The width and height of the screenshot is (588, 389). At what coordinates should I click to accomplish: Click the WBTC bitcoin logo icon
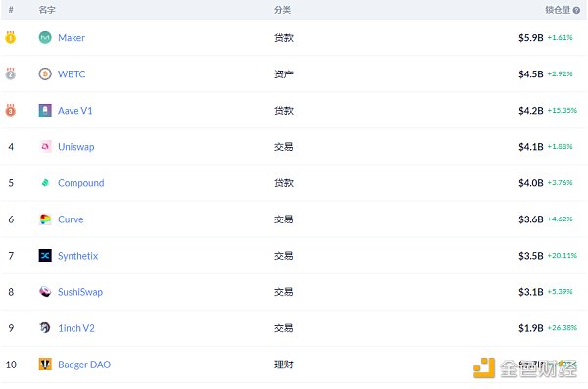pos(45,73)
